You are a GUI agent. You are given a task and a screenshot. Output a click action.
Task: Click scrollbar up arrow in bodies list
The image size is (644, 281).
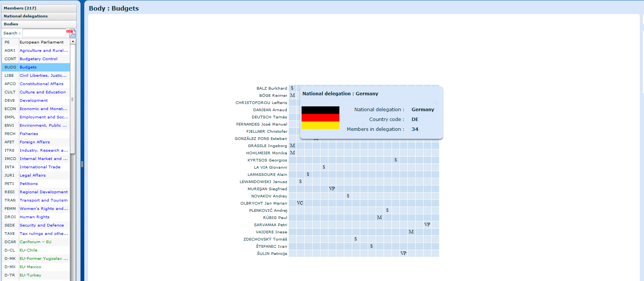73,41
